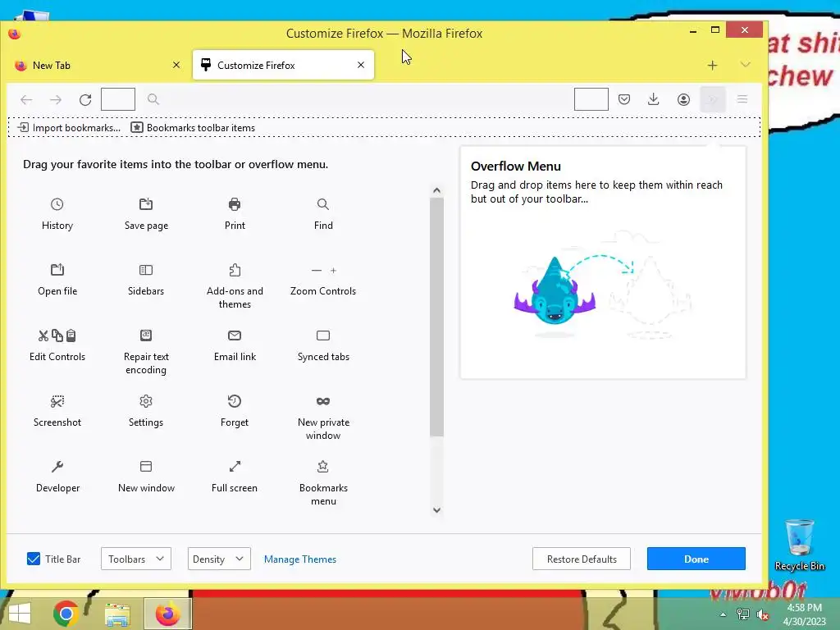The width and height of the screenshot is (840, 630).
Task: Click the Repair text encoding icon
Action: tap(146, 336)
